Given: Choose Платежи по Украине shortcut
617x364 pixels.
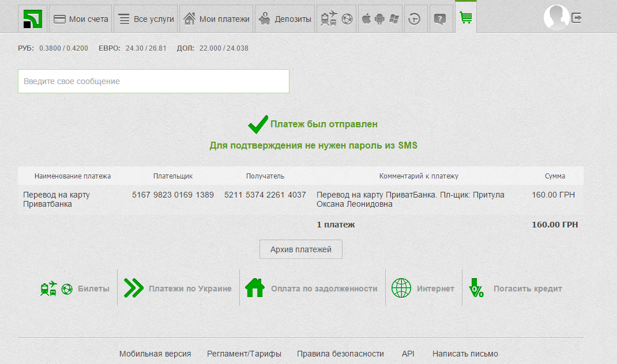Looking at the screenshot, I should (178, 289).
